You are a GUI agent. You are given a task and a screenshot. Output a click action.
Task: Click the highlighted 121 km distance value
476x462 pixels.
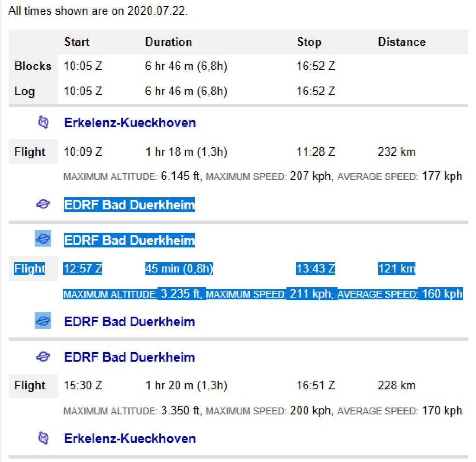[396, 269]
